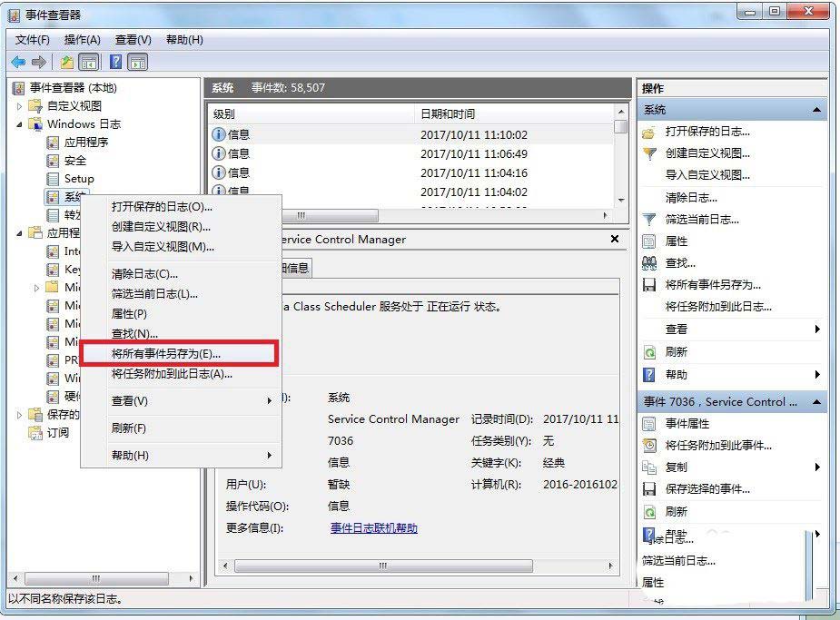Toggle the show/hide console tree toolbar icon
The height and width of the screenshot is (620, 840).
pos(89,62)
